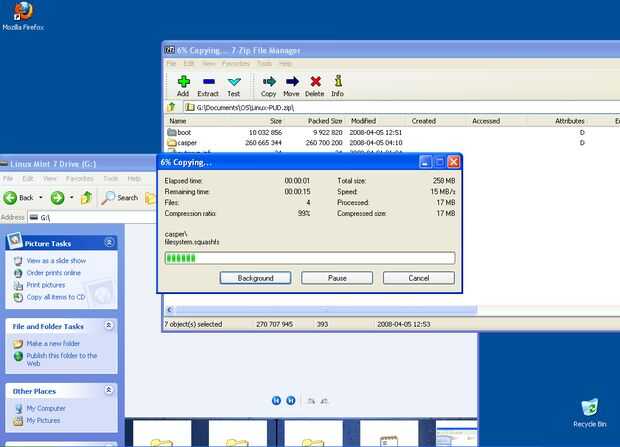Click next image filmstrip button

click(291, 401)
